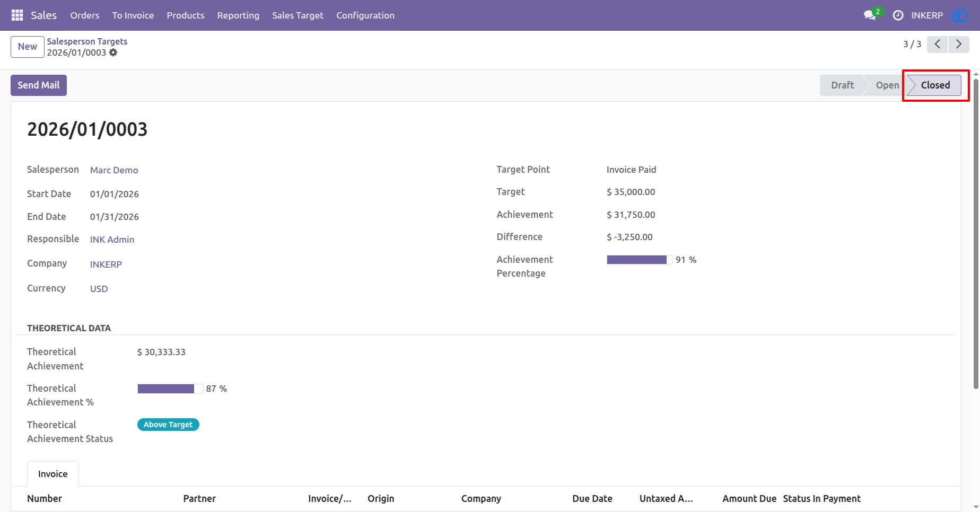
Task: Open the gear actions menu for record
Action: pyautogui.click(x=113, y=52)
